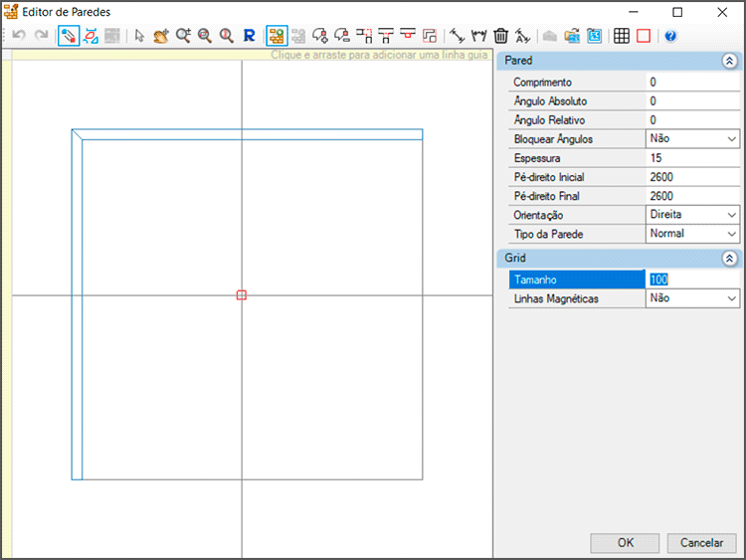Select the draw wall tool
This screenshot has width=746, height=560.
coord(69,36)
